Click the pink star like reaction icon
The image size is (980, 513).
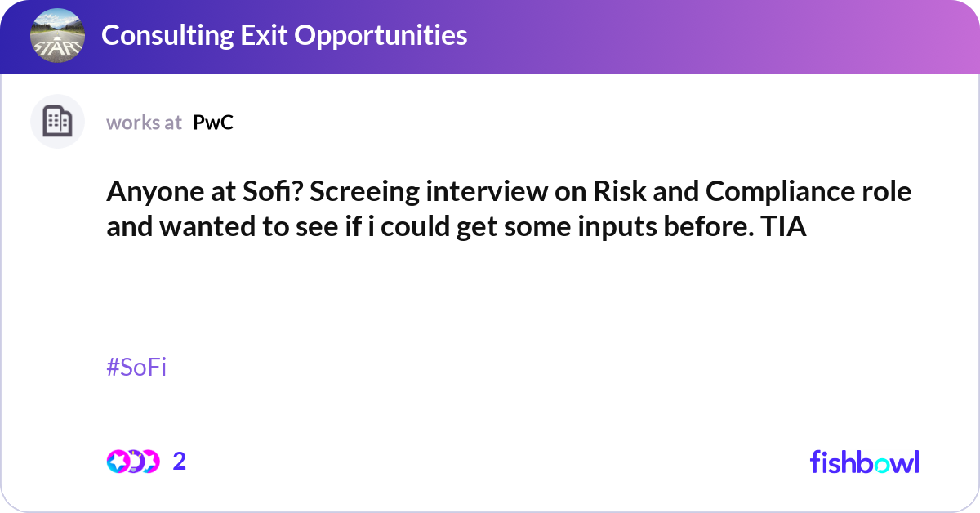pos(119,462)
